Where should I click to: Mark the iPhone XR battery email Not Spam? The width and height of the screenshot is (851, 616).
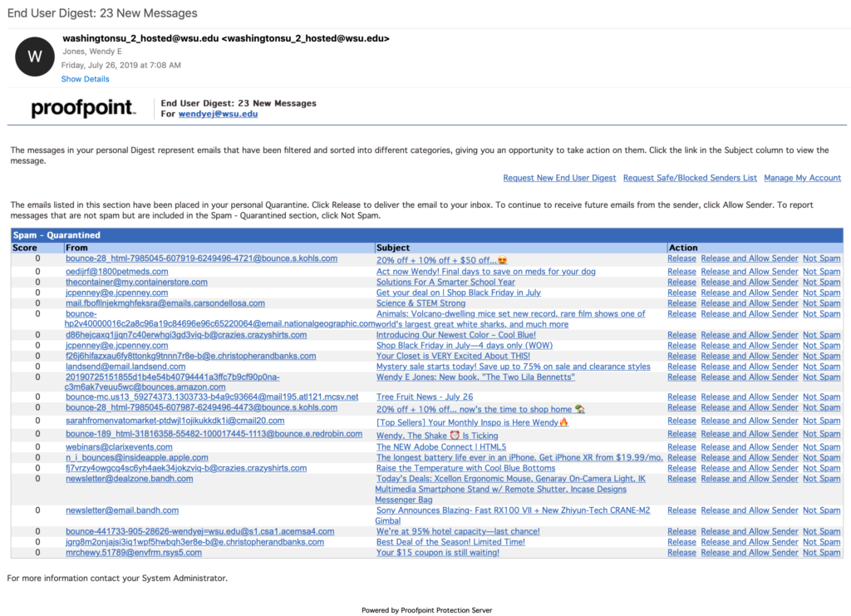tap(821, 458)
